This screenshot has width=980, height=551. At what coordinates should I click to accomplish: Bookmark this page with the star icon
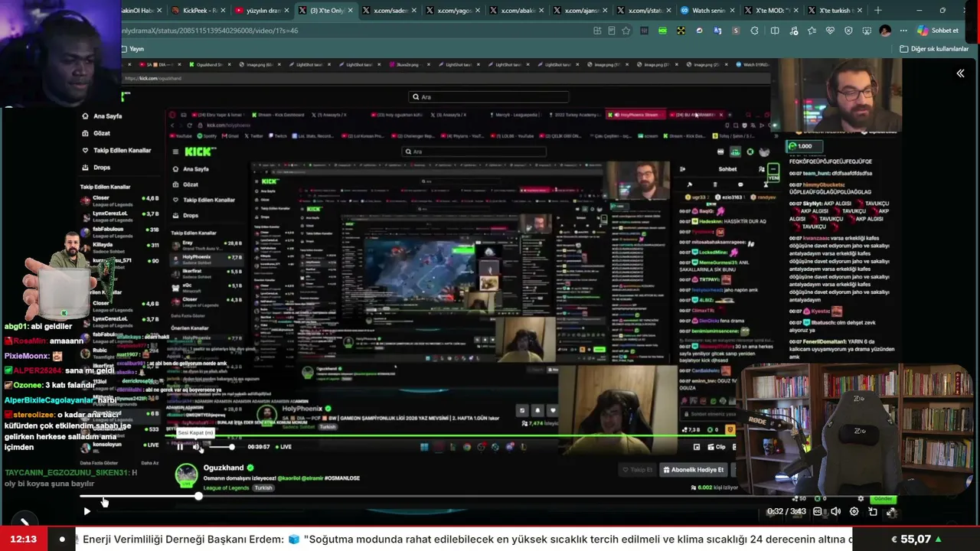point(626,31)
